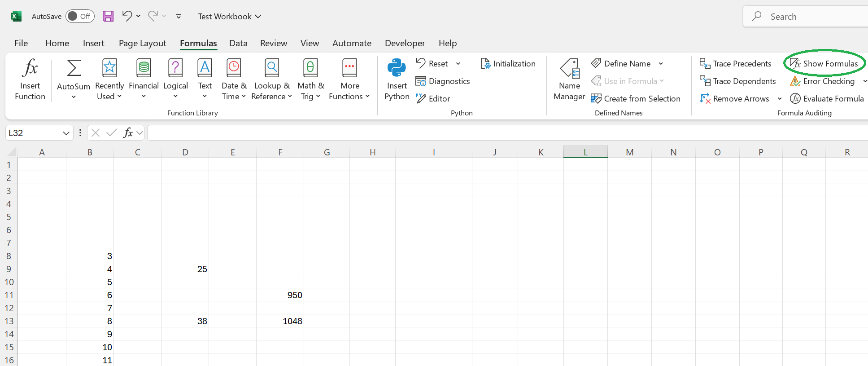Switch to the Insert tab

click(93, 43)
